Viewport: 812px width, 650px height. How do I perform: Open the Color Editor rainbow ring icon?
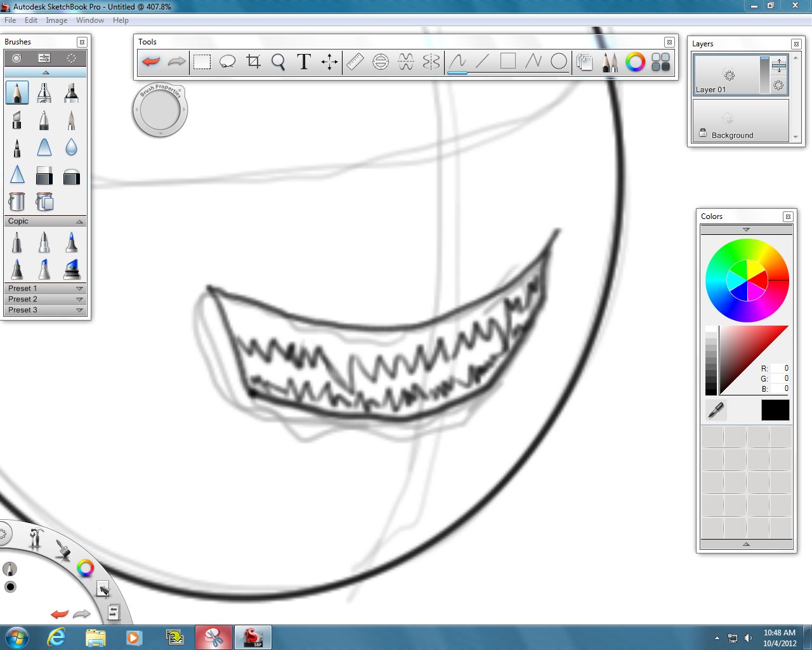click(635, 62)
